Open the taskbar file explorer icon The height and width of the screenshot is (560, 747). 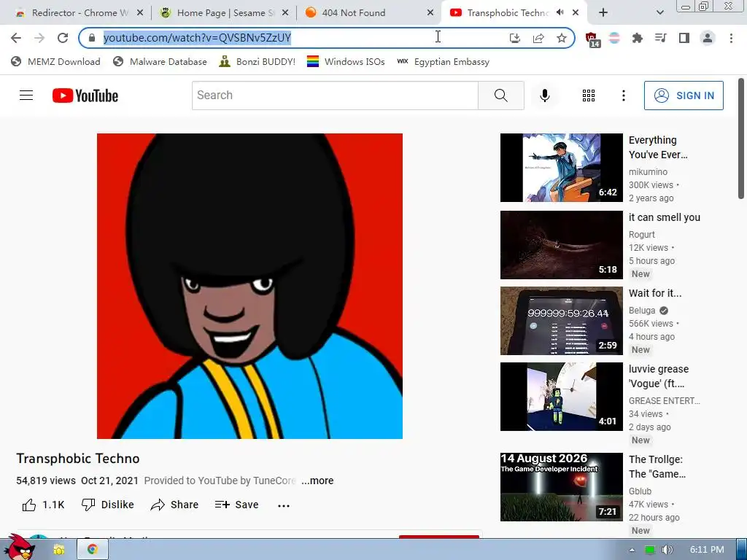(x=58, y=550)
